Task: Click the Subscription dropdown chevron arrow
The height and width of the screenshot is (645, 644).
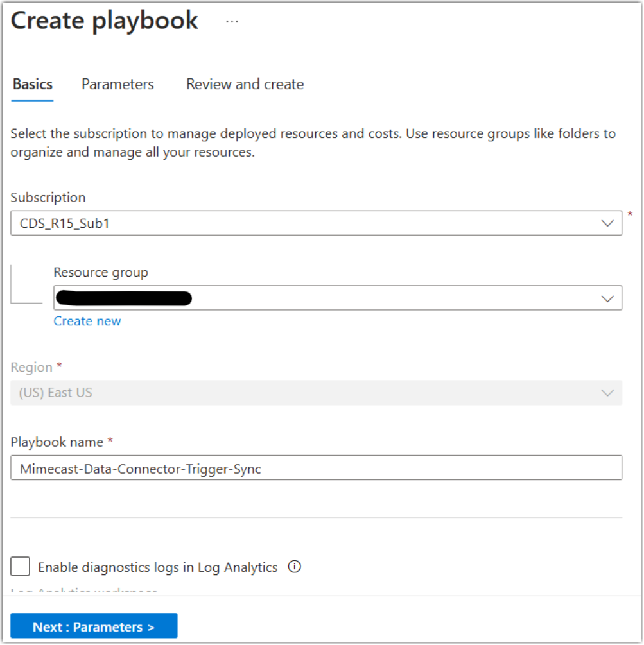Action: pos(607,223)
